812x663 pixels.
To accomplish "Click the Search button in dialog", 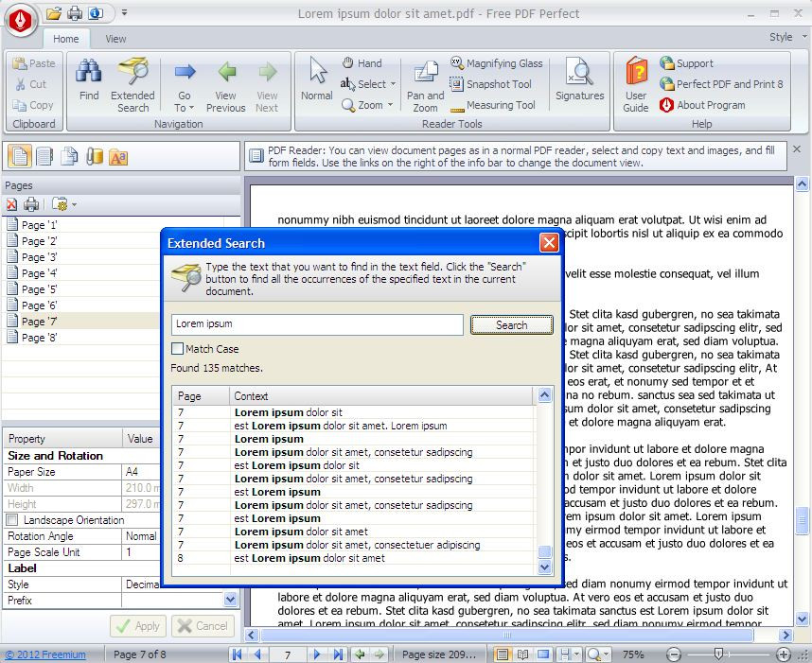I will point(512,325).
